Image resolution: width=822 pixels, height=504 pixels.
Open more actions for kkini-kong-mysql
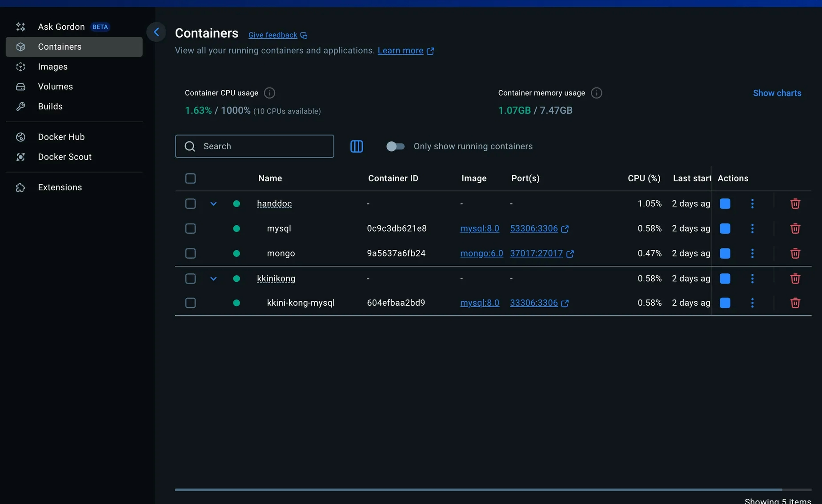point(752,303)
